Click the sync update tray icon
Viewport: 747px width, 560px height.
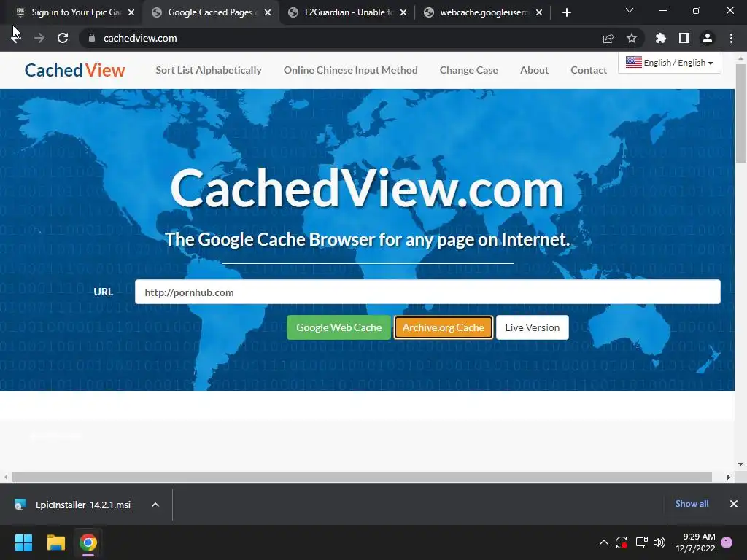[x=622, y=542]
